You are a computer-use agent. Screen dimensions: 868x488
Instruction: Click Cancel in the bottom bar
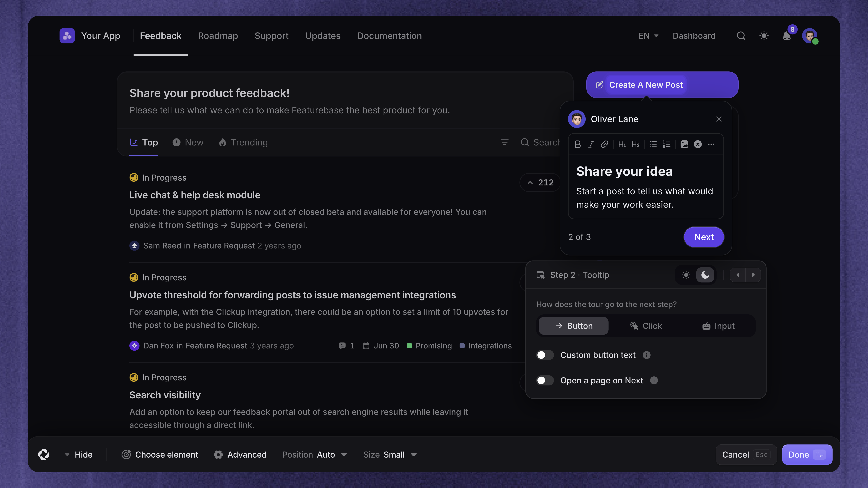[746, 455]
